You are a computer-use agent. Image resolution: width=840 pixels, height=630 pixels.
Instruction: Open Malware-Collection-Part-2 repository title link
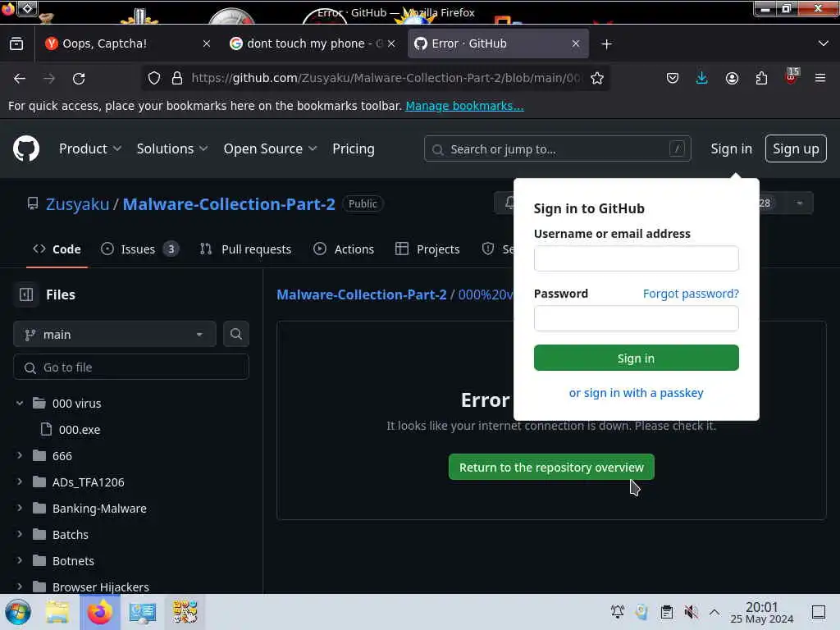tap(229, 204)
